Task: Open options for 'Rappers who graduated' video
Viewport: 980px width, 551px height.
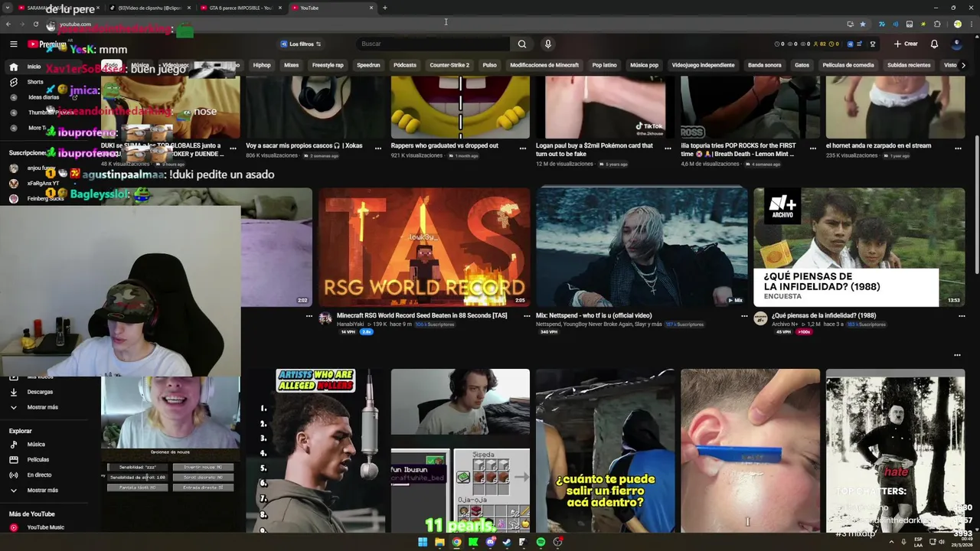Action: (x=523, y=148)
